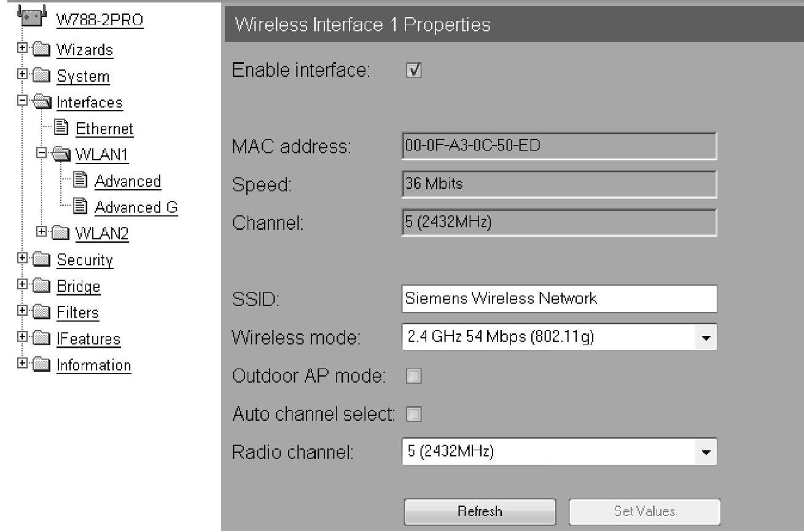Open the Advanced page under WLAN1
This screenshot has height=532, width=804.
tap(127, 181)
